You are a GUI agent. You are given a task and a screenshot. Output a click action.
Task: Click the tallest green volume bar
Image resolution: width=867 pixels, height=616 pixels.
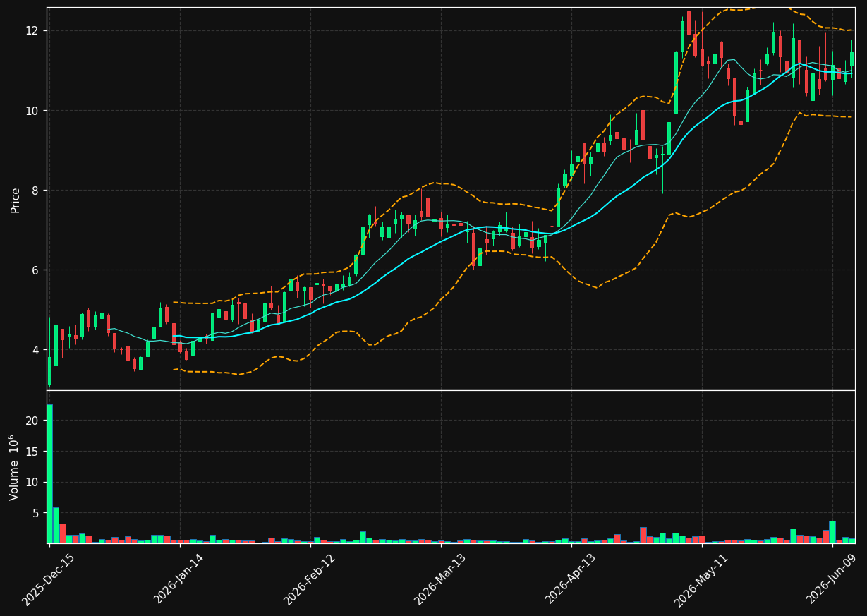[49, 473]
